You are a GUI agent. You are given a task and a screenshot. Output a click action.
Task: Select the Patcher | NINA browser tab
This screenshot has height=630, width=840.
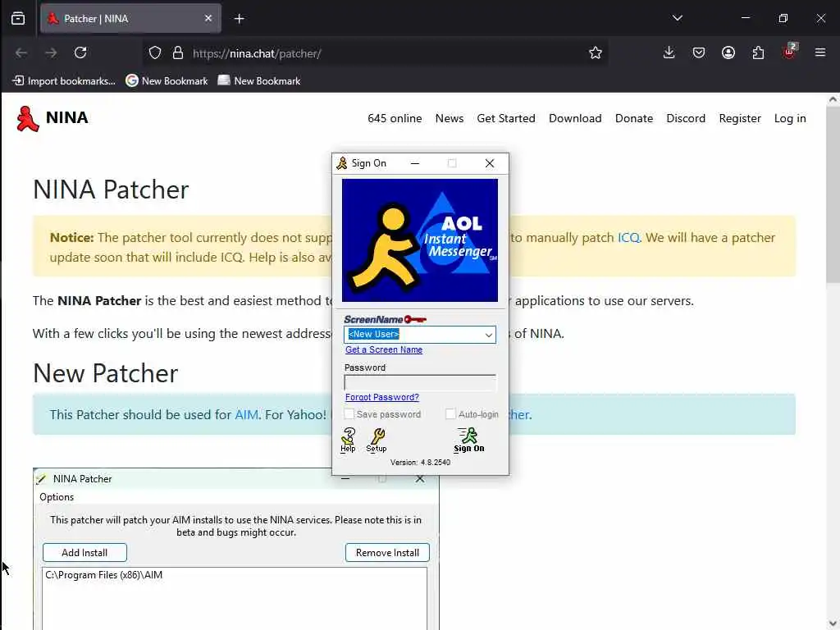coord(130,19)
